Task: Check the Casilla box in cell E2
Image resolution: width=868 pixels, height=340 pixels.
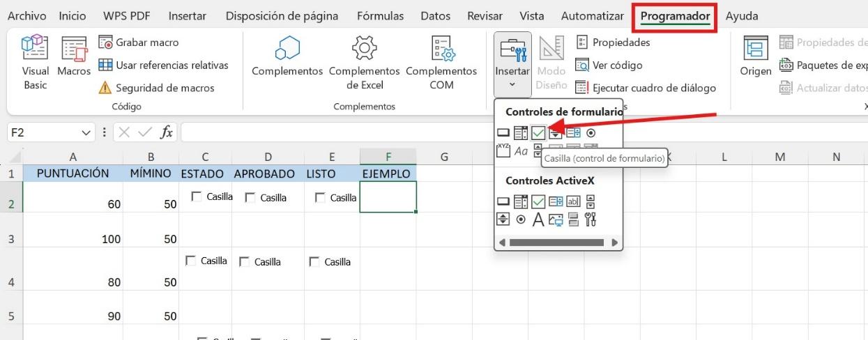Action: point(320,198)
